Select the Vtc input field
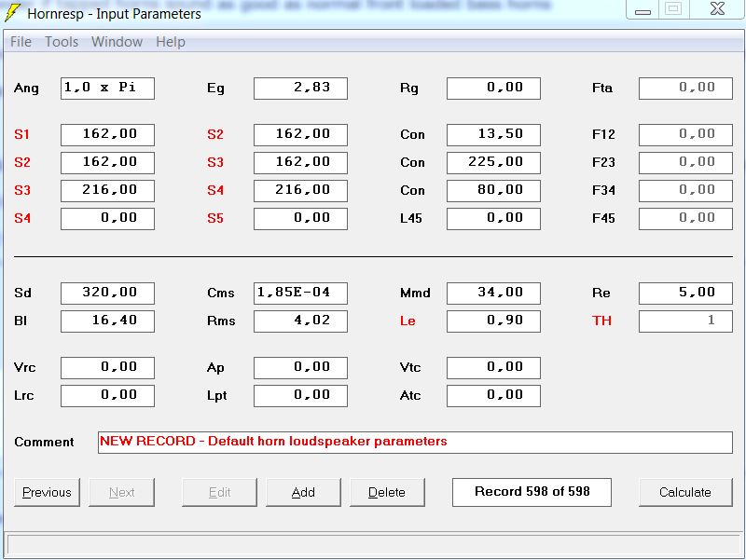 [493, 368]
